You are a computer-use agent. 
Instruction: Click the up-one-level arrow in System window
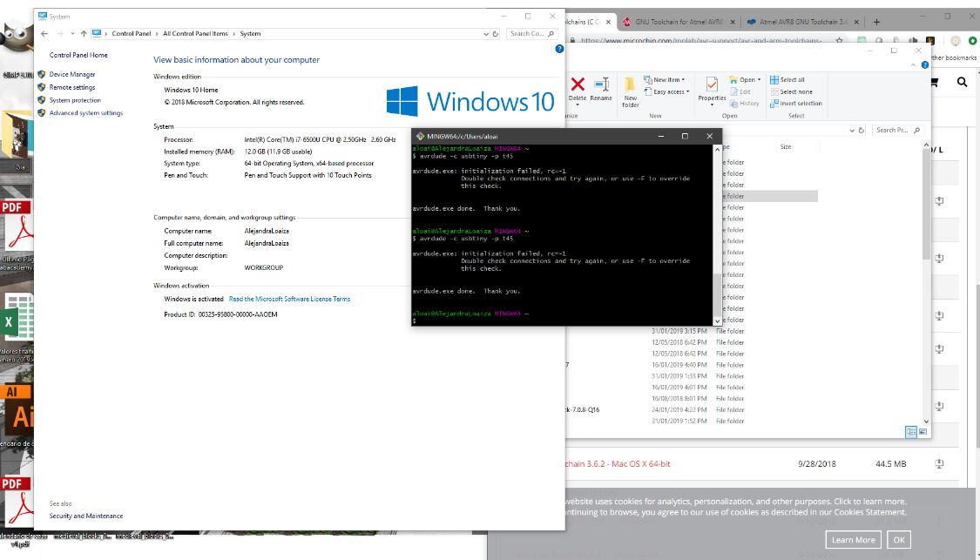tap(84, 34)
